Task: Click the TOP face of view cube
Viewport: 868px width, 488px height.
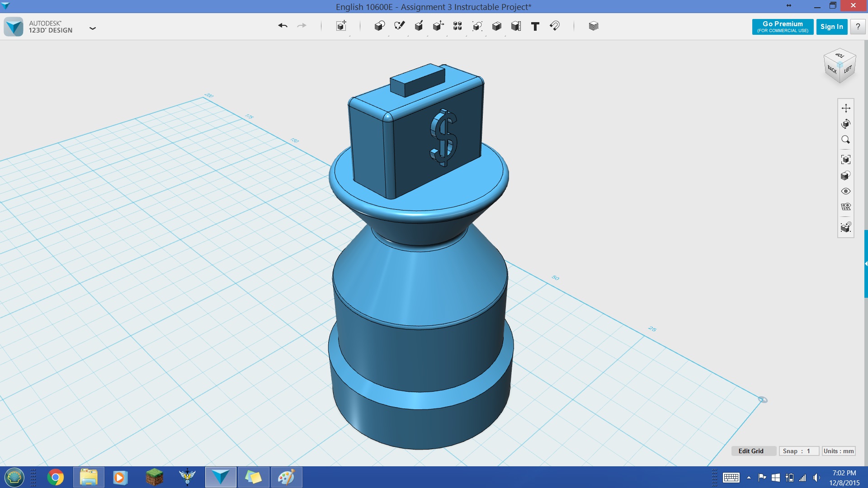Action: point(840,56)
